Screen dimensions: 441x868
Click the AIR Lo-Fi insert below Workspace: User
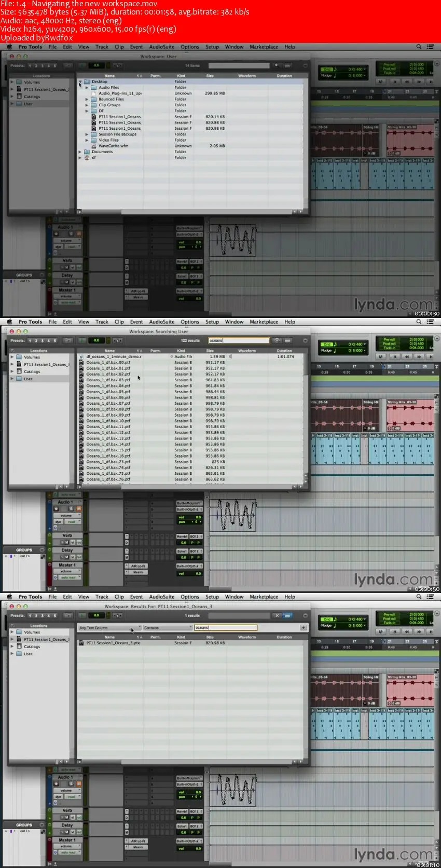point(137,291)
